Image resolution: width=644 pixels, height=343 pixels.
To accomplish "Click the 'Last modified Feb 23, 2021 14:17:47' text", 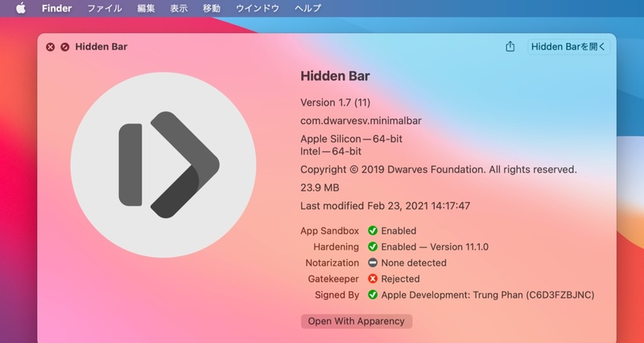I will (386, 206).
